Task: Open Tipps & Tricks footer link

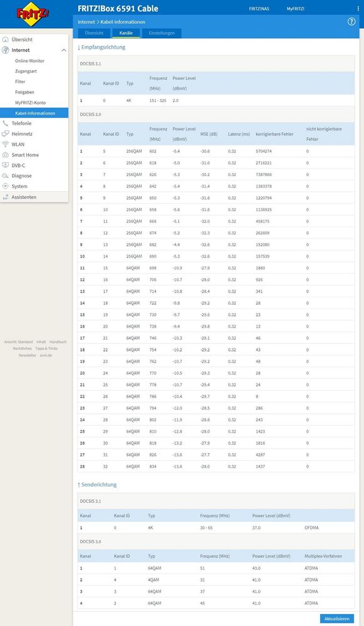Action: tap(46, 348)
